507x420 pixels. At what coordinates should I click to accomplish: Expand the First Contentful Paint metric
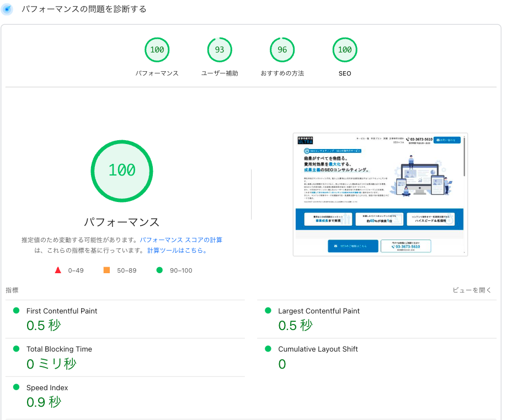pos(62,311)
